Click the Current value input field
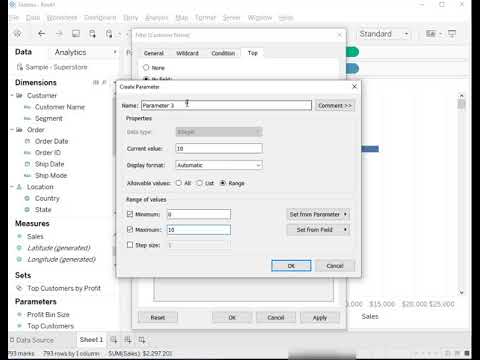This screenshot has height=360, width=480. tap(219, 148)
